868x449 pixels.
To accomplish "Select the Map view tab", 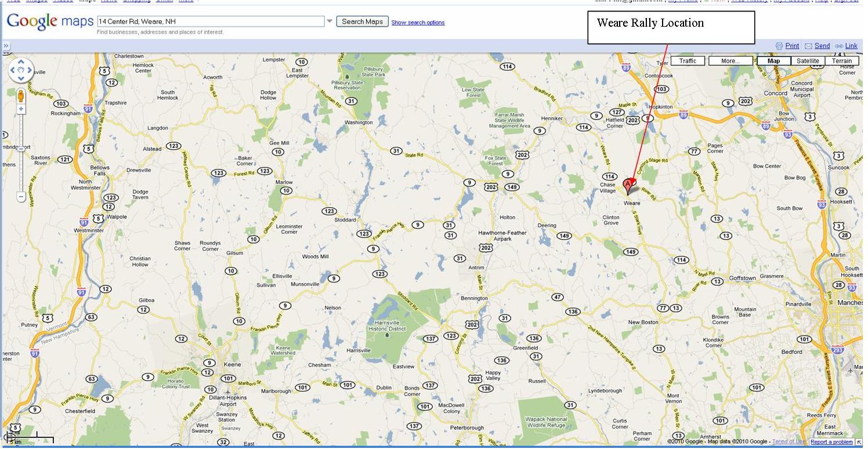I will tap(774, 61).
